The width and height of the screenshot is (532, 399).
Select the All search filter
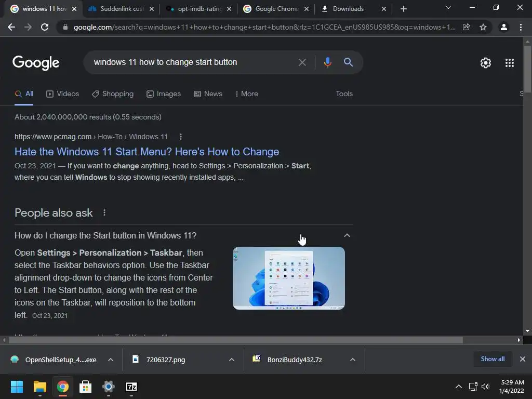point(24,94)
